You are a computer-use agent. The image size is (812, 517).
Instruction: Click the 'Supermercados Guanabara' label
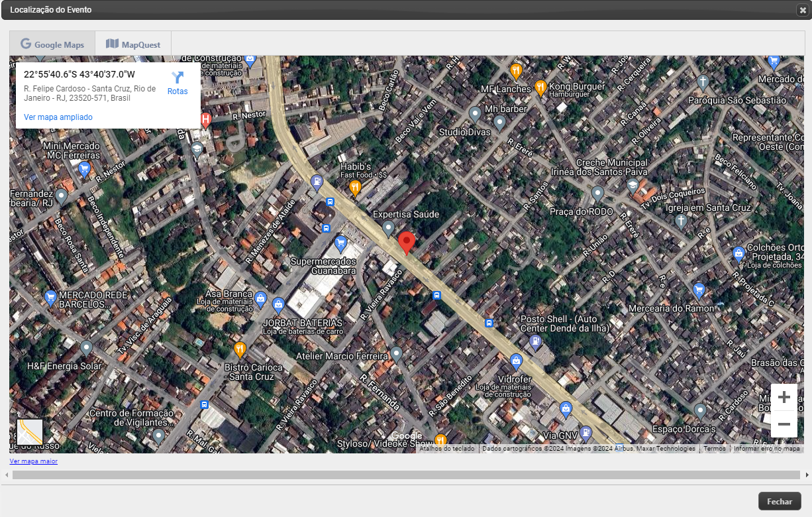[x=324, y=266]
